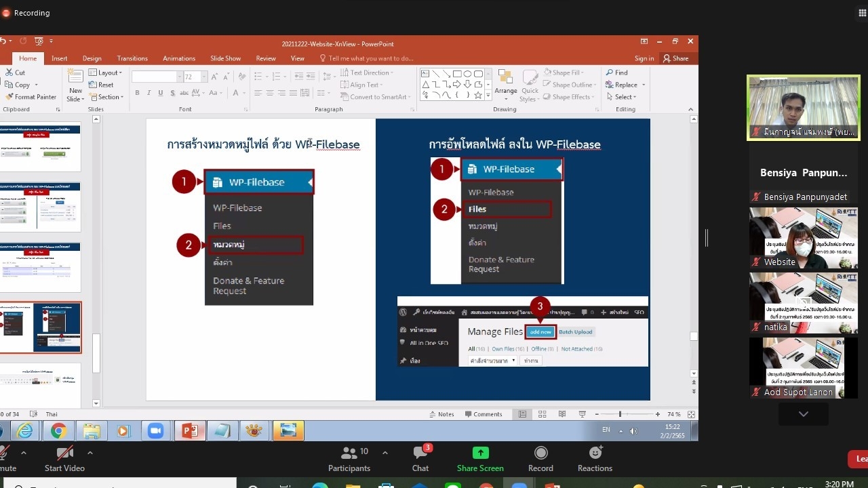Viewport: 868px width, 488px height.
Task: Open Zoom Reactions menu
Action: click(x=595, y=459)
